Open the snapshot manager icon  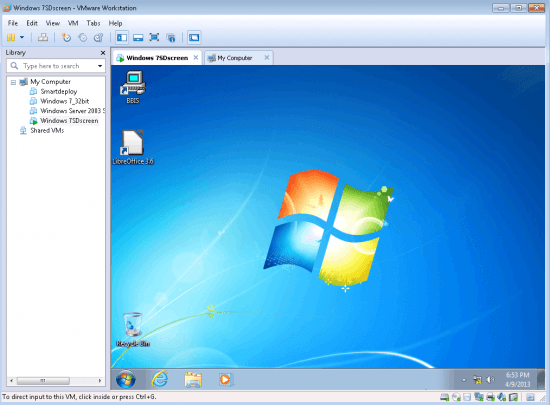pyautogui.click(x=99, y=37)
